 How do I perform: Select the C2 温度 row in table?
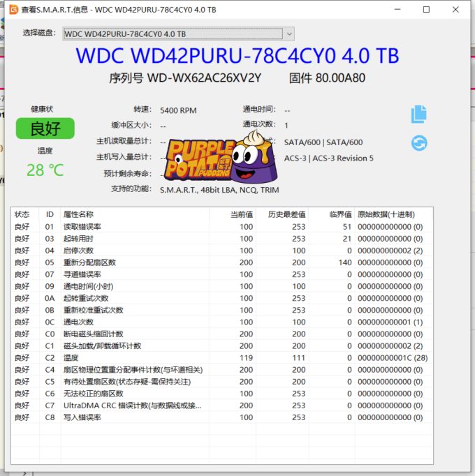pyautogui.click(x=222, y=357)
